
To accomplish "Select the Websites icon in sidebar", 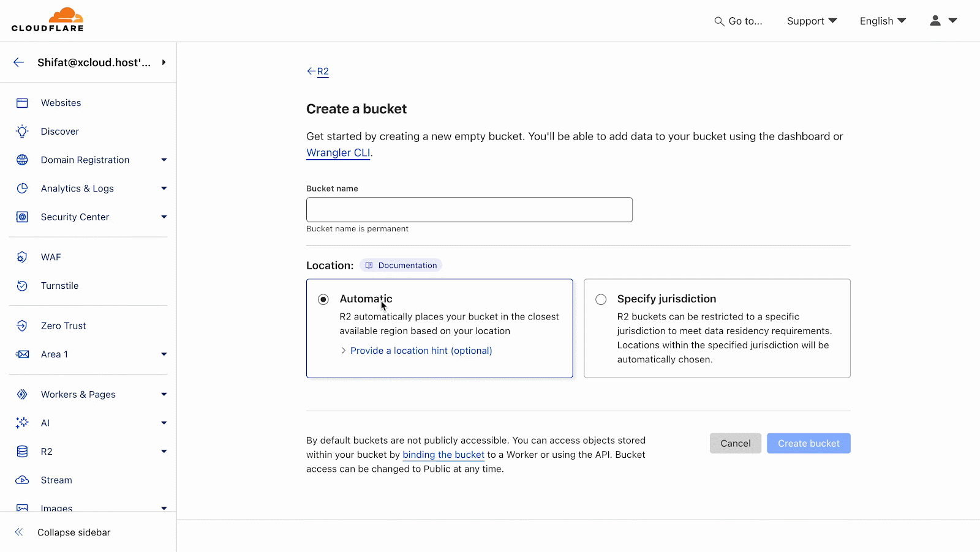I will [22, 102].
